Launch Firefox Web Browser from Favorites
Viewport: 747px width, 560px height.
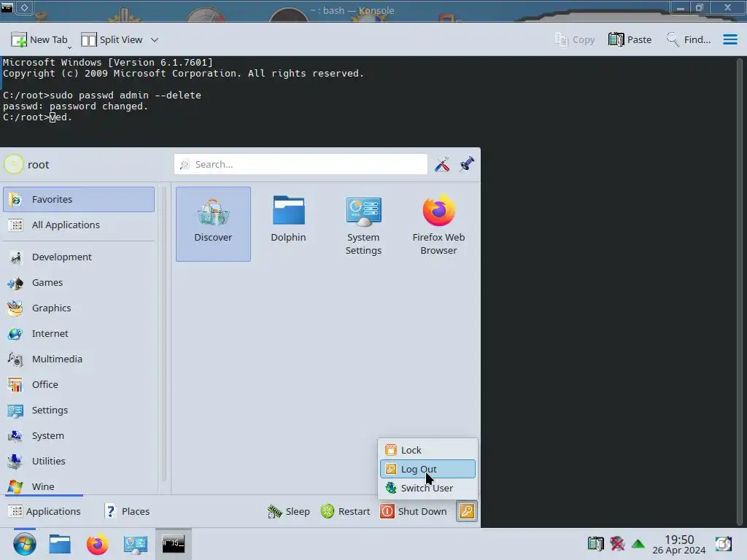(438, 224)
